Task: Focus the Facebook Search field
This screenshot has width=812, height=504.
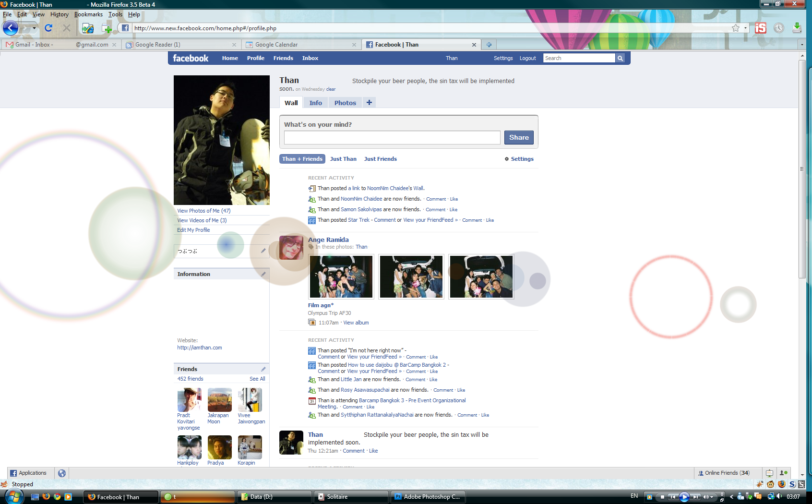Action: [579, 58]
